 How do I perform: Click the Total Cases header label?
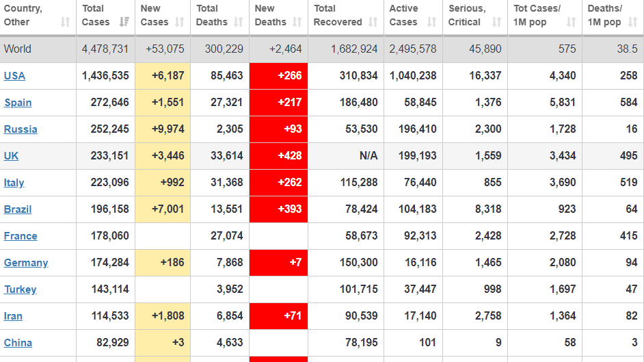coord(96,15)
